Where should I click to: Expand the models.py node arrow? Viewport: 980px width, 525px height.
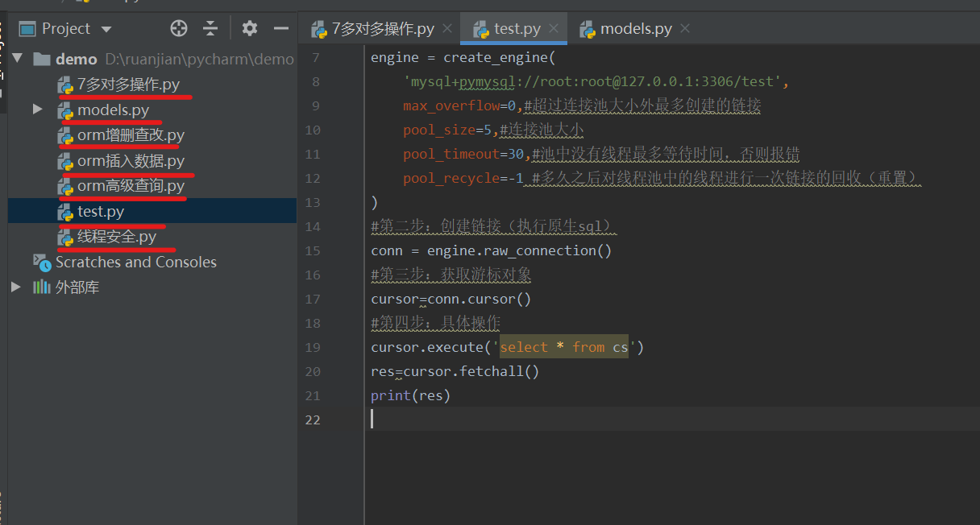(37, 109)
